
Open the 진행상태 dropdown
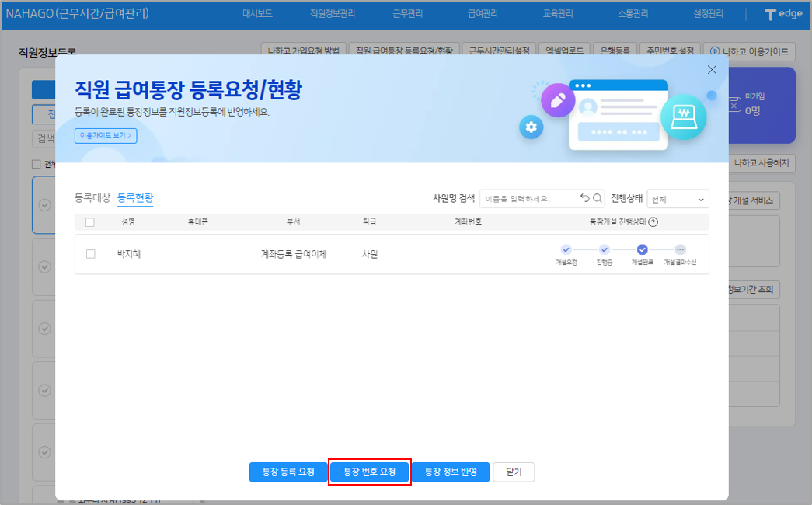click(x=678, y=200)
